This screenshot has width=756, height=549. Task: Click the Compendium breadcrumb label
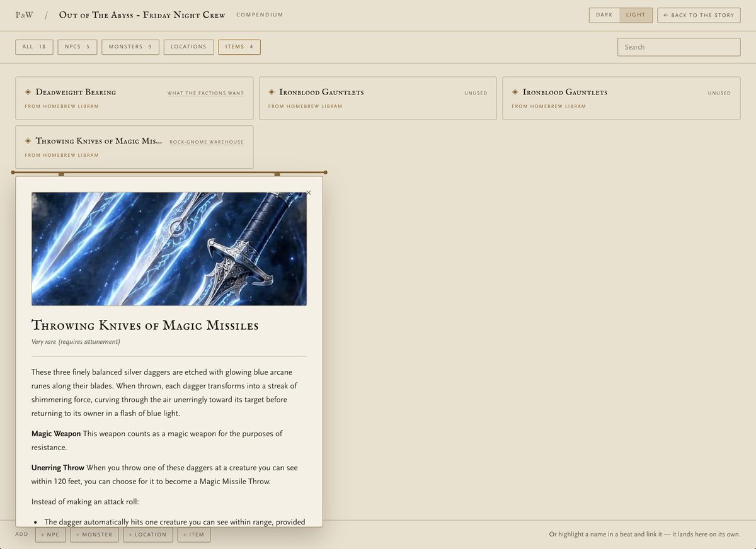point(260,15)
